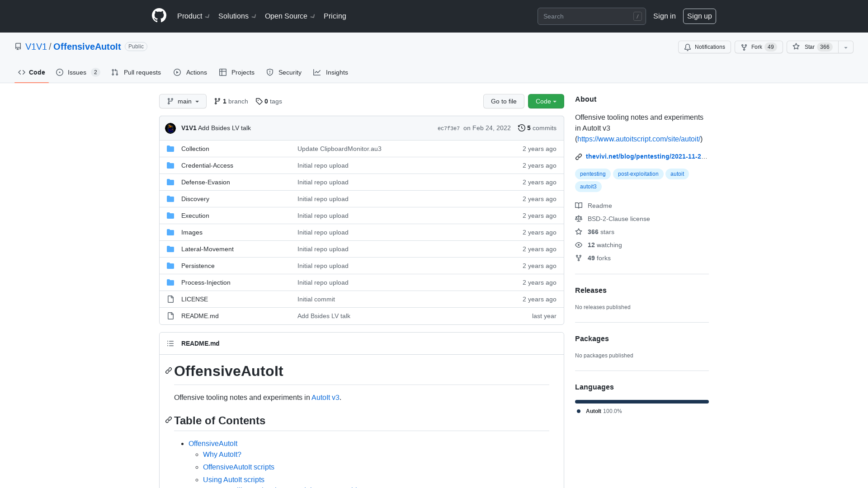Image resolution: width=868 pixels, height=488 pixels.
Task: Open the ec7f3e7 commit hash
Action: pos(448,128)
